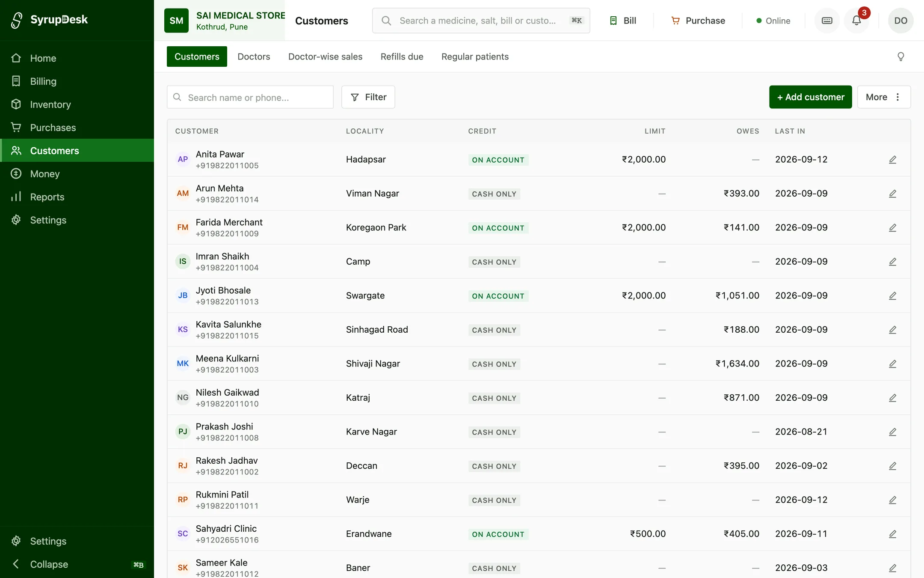Open Reports in the sidebar
This screenshot has height=578, width=924.
(x=77, y=197)
